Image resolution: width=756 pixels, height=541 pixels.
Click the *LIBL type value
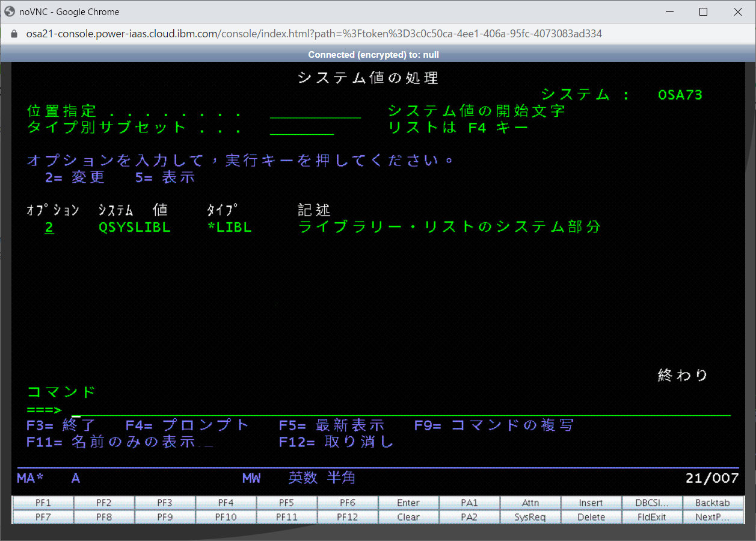pyautogui.click(x=229, y=227)
